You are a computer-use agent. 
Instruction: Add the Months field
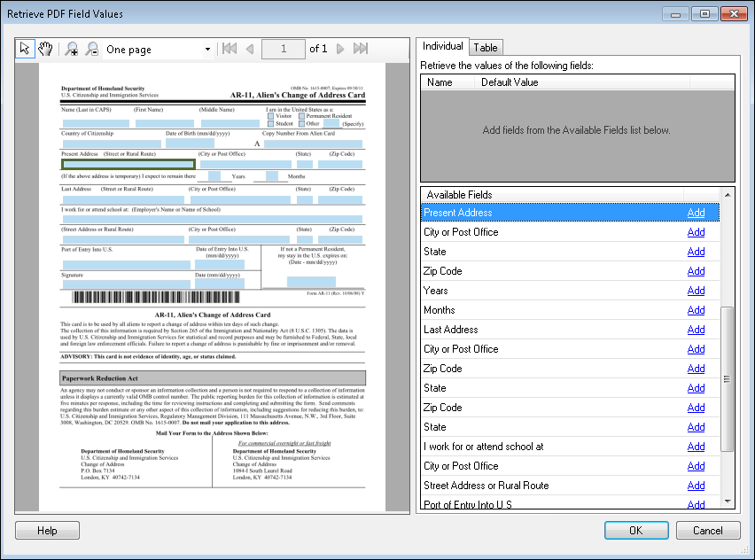pos(696,310)
